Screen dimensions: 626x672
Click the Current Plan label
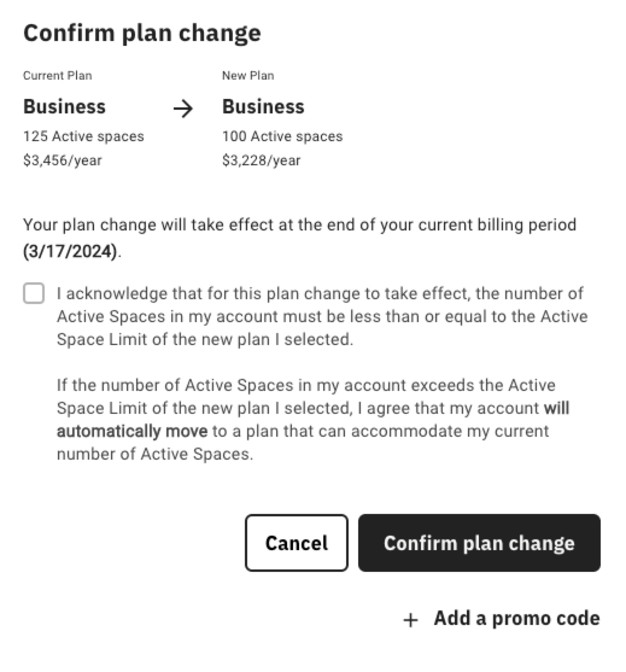tap(57, 75)
